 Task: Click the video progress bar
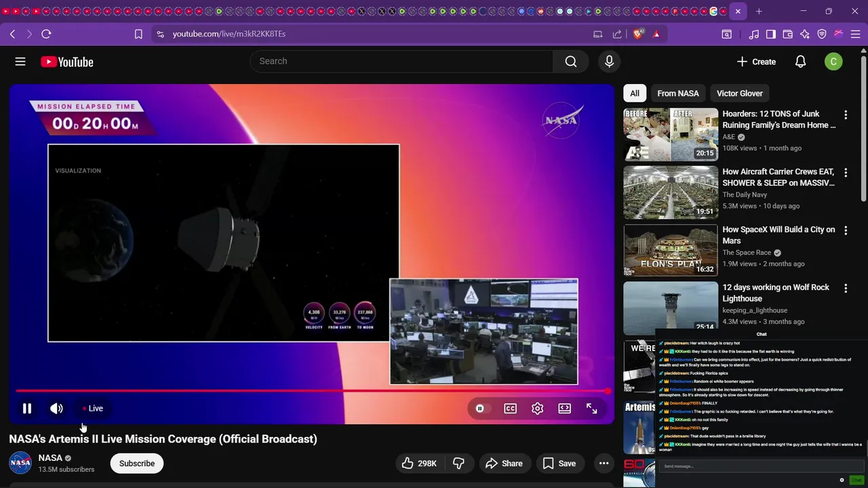click(312, 391)
